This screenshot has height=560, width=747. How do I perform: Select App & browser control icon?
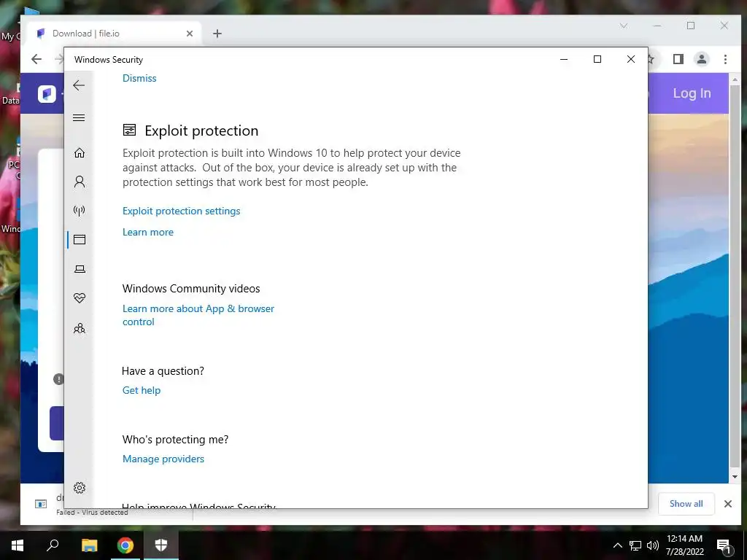point(80,239)
